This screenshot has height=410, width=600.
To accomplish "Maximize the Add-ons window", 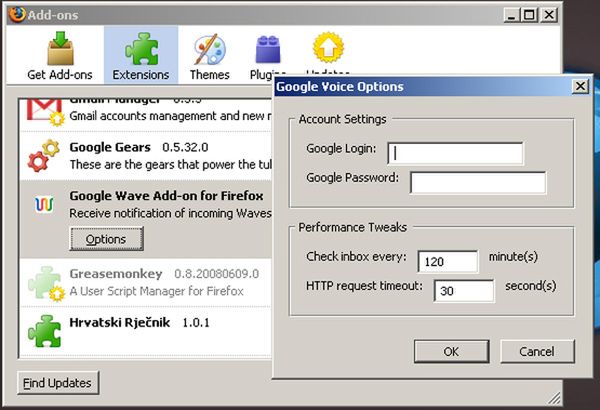I will [529, 15].
